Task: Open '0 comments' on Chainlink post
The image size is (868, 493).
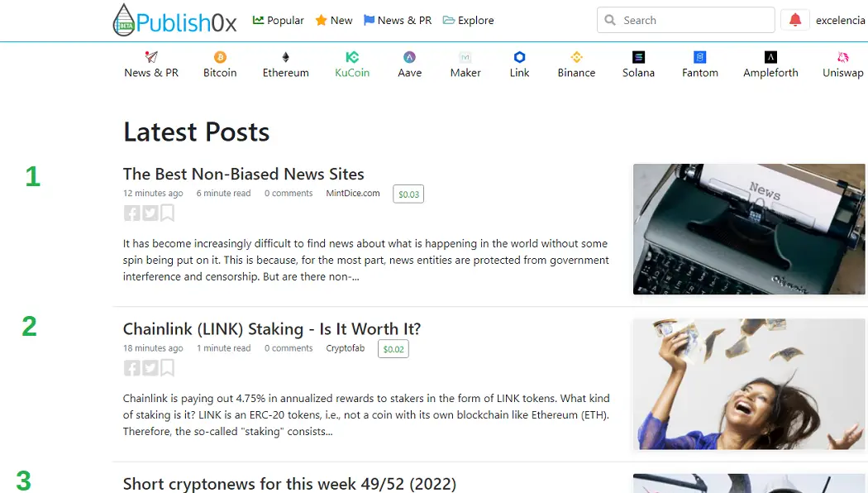Action: (x=289, y=348)
